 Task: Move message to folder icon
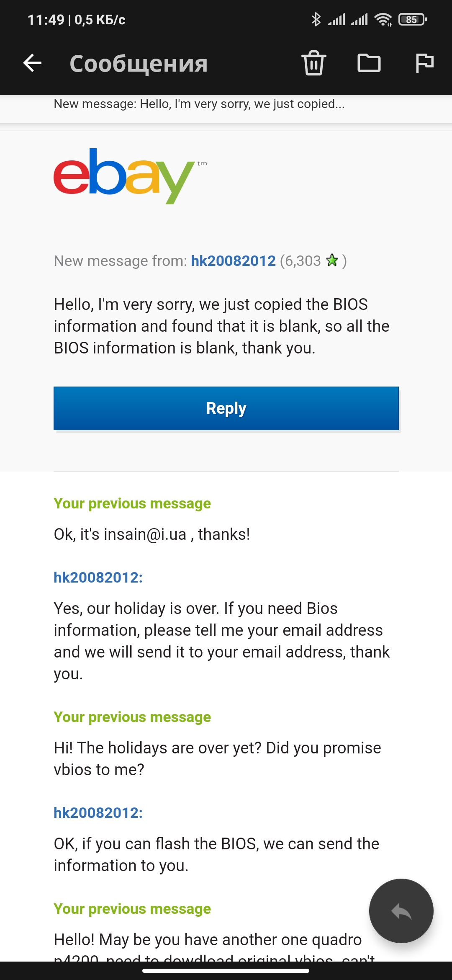click(369, 63)
